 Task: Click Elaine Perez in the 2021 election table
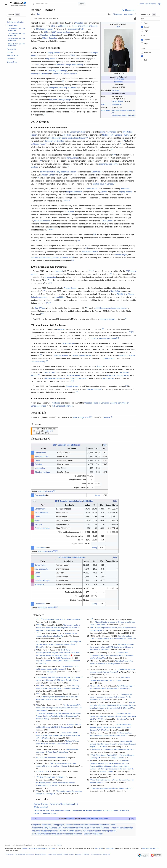[x=62, y=457]
